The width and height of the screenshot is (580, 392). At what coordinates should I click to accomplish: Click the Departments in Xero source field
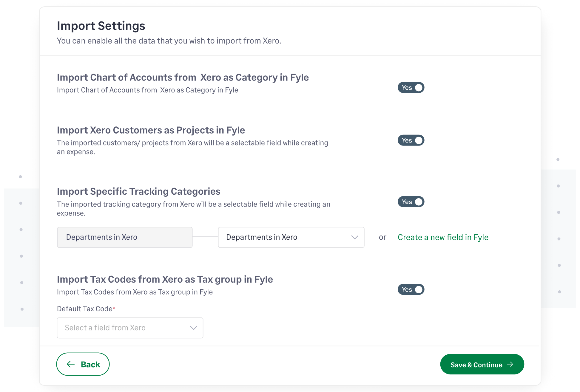pos(124,237)
